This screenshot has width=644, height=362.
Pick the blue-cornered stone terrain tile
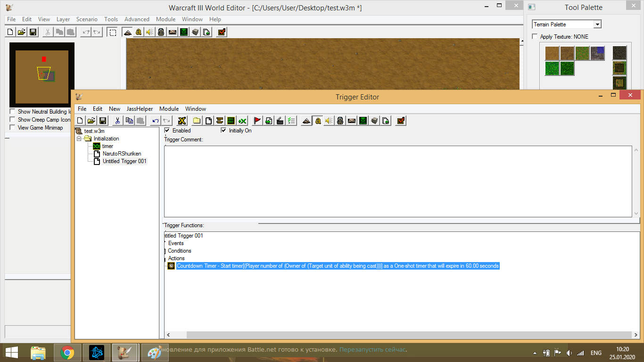[x=597, y=53]
